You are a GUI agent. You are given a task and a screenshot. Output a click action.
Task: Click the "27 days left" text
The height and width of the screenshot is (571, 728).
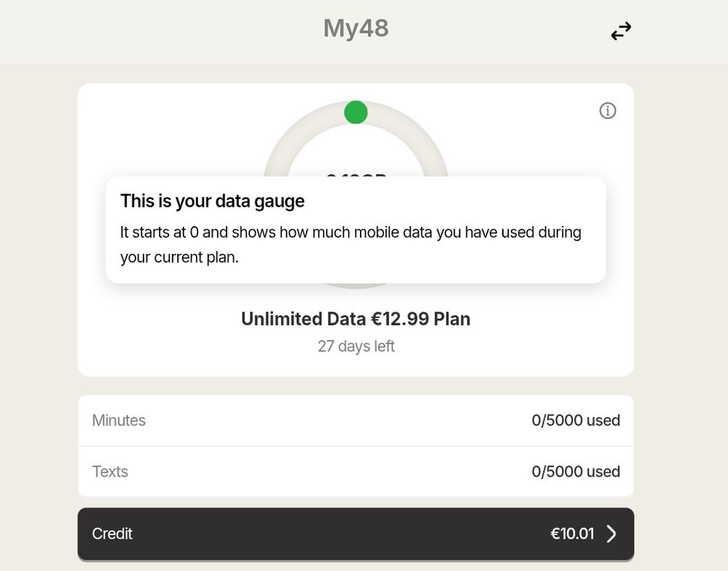[356, 346]
